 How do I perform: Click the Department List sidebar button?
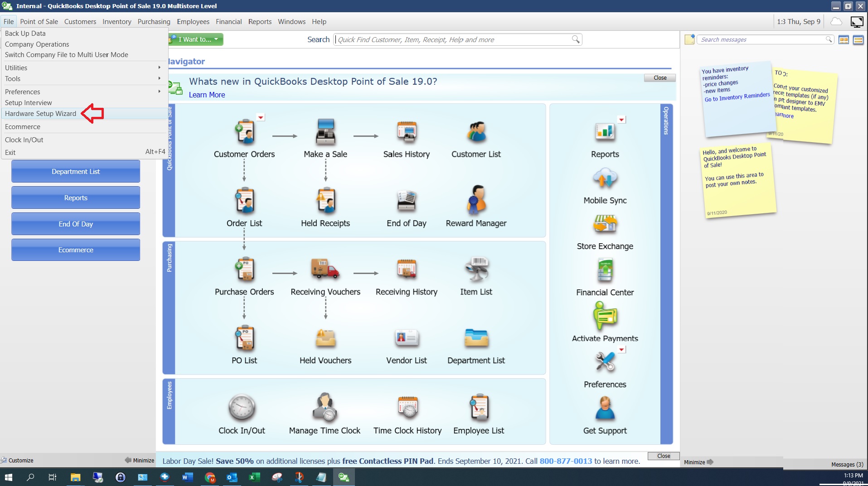[x=76, y=172]
